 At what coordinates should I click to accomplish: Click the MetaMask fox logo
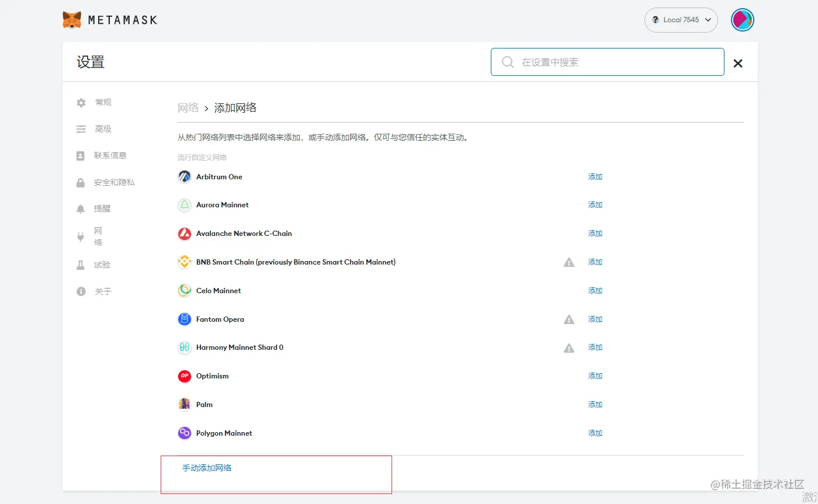coord(72,20)
